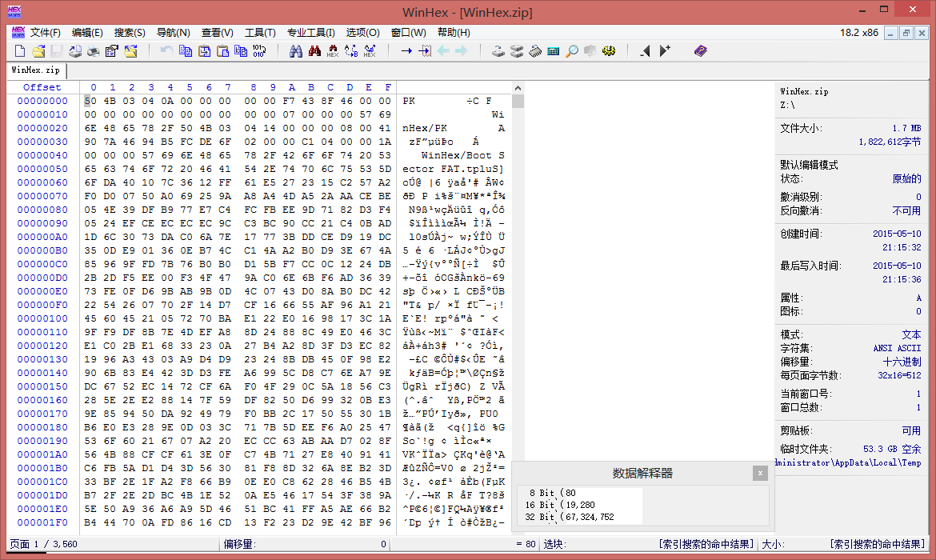Viewport: 936px width, 560px height.
Task: Click the magnifying glass toolbar icon
Action: (572, 51)
